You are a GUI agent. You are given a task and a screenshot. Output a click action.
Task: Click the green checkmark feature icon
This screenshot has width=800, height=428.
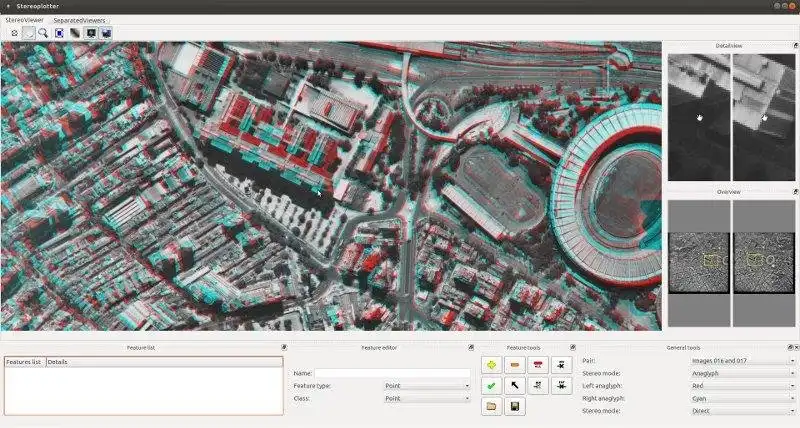[x=491, y=385]
